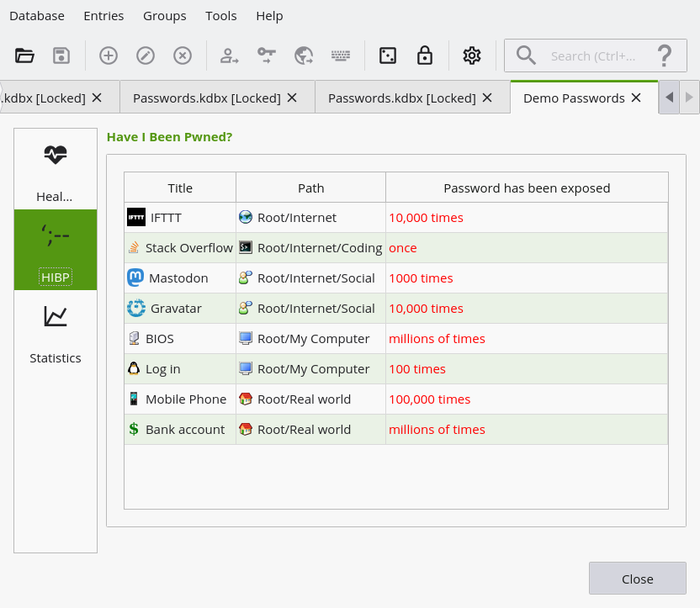Click the Copy URL globe icon

[x=304, y=56]
